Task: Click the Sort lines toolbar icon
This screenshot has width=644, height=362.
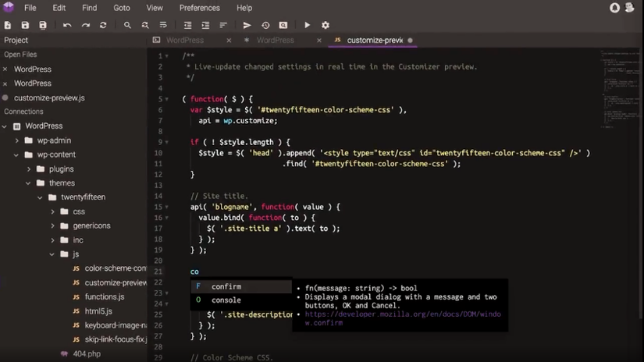Action: click(223, 25)
